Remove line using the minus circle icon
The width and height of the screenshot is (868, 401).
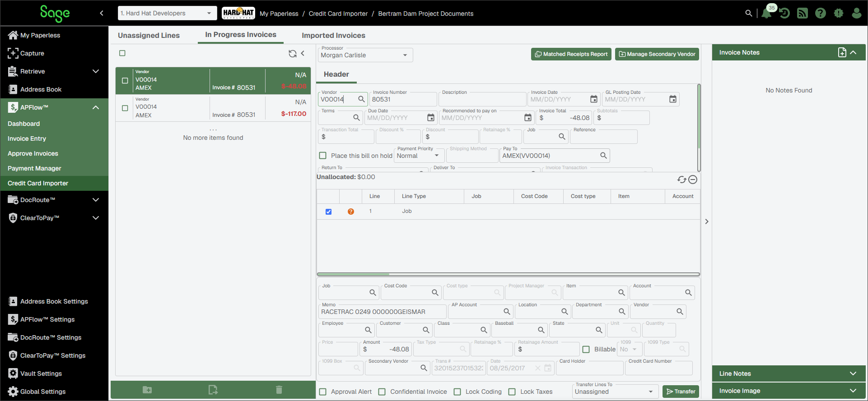[693, 180]
